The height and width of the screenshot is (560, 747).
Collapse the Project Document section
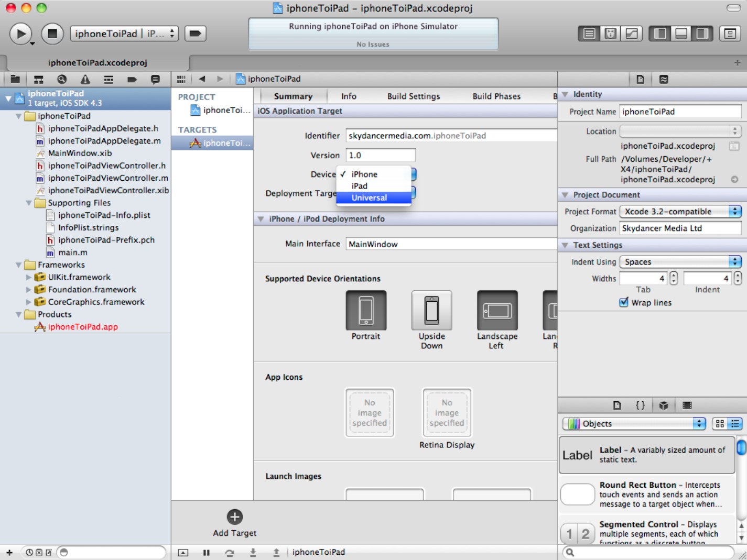565,195
